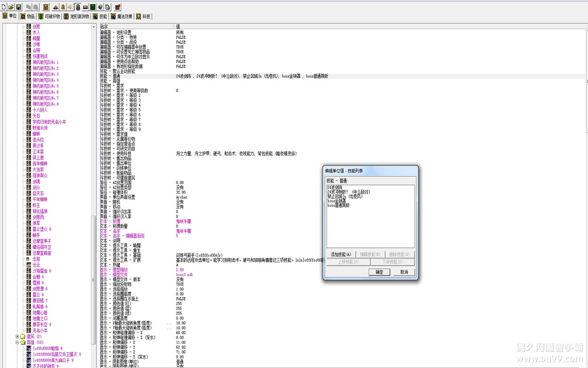Select 无名小卒 unit tree item
This screenshot has height=368, width=588.
pos(40,330)
